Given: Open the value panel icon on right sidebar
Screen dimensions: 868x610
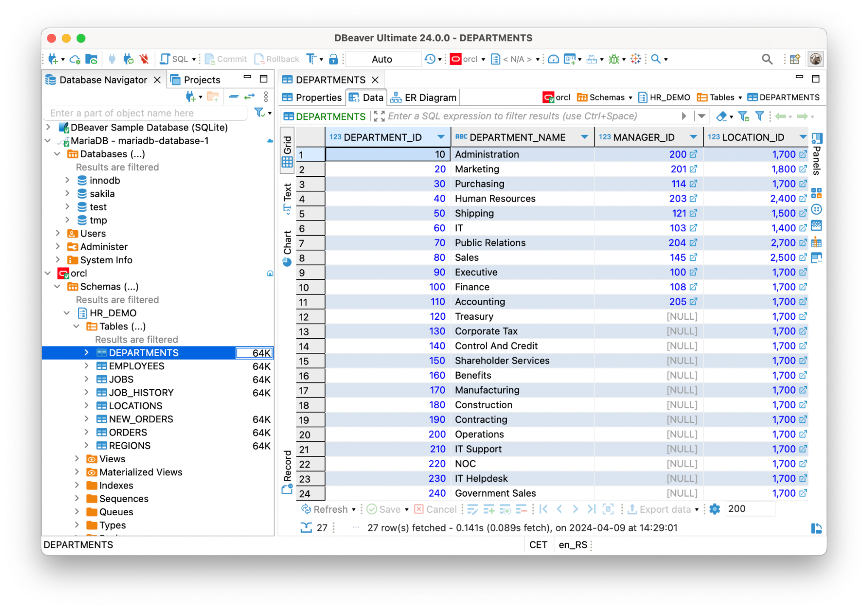Looking at the screenshot, I should click(816, 138).
